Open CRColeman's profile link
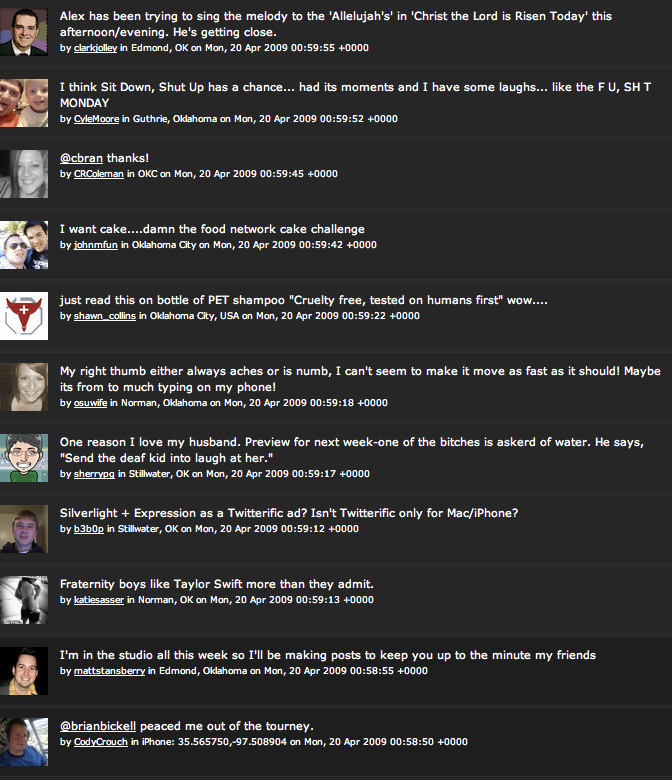Image resolution: width=672 pixels, height=780 pixels. point(98,174)
